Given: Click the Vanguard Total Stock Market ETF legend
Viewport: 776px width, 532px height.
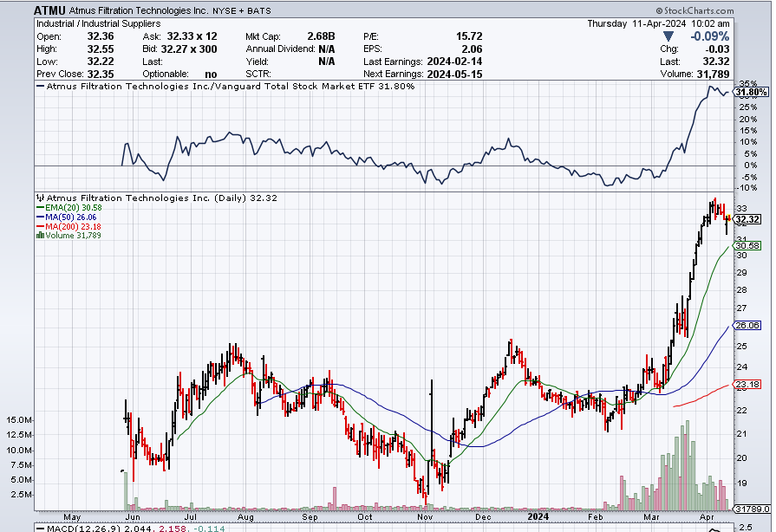Looking at the screenshot, I should click(x=225, y=86).
